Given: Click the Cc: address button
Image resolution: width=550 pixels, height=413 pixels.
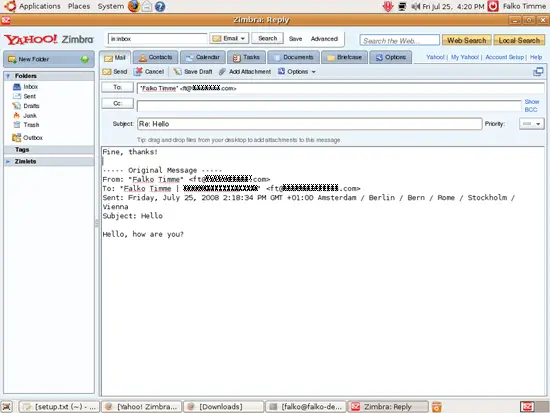Looking at the screenshot, I should 118,104.
